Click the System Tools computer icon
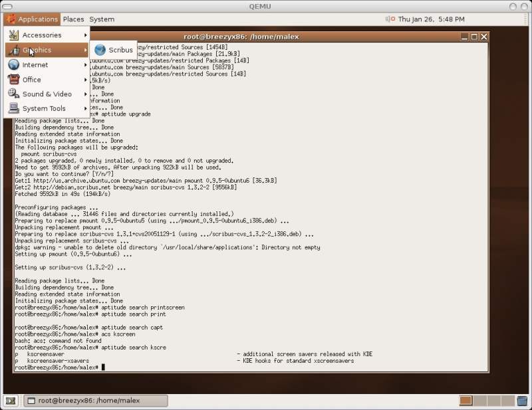 click(13, 108)
